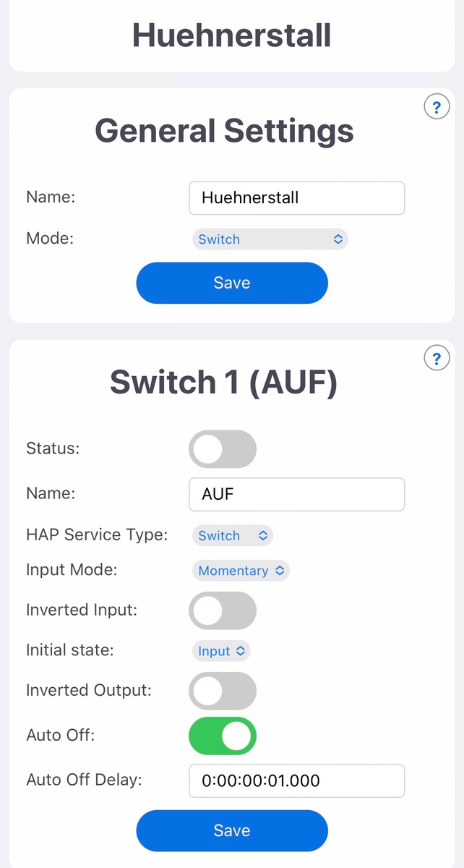Click the Auto Off label
464x868 pixels.
[61, 736]
